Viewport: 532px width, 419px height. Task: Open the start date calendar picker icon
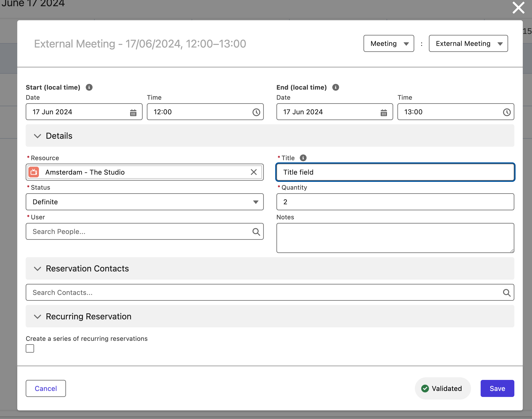133,113
